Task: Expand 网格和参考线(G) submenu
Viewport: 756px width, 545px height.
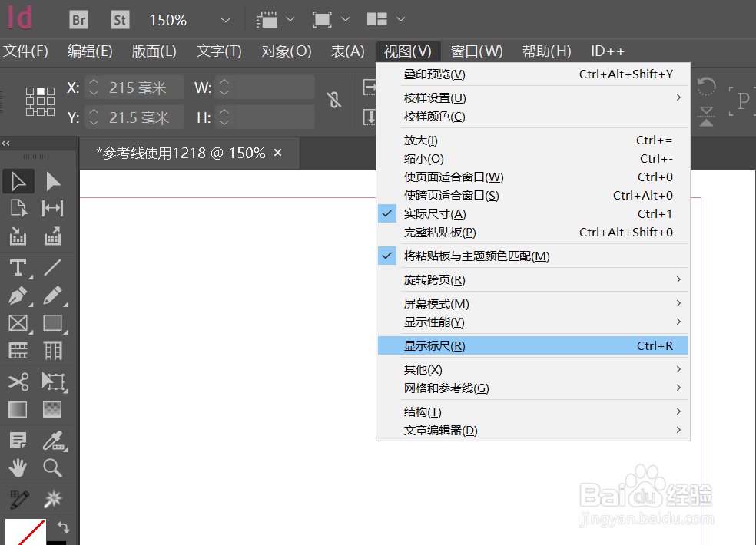Action: pyautogui.click(x=532, y=388)
